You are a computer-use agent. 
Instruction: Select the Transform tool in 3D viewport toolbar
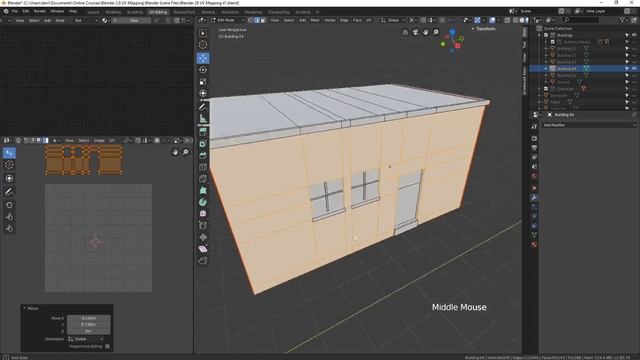pos(203,93)
